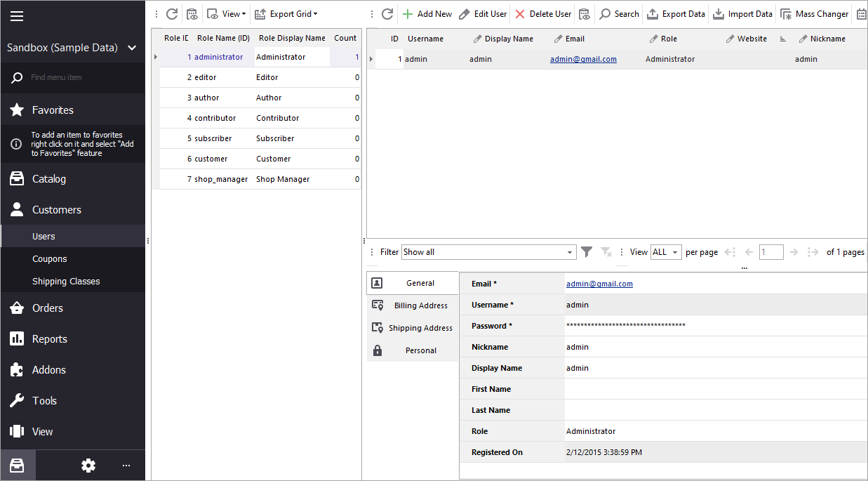Open the Reports menu section
Image resolution: width=868 pixels, height=481 pixels.
[x=49, y=339]
